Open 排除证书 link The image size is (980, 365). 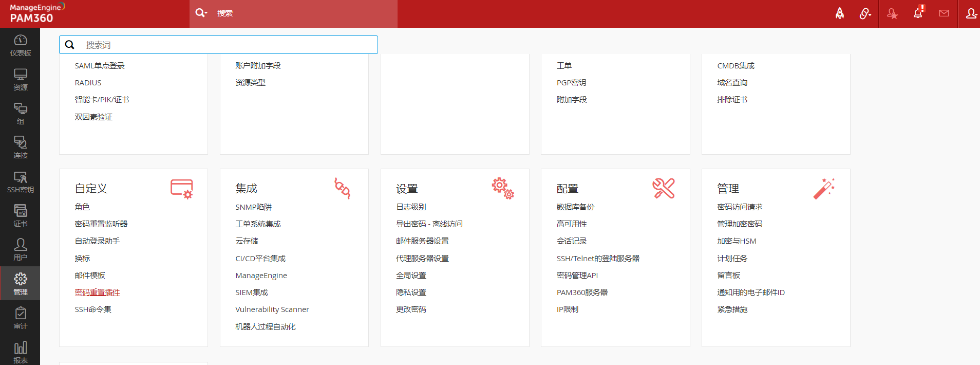coord(732,100)
